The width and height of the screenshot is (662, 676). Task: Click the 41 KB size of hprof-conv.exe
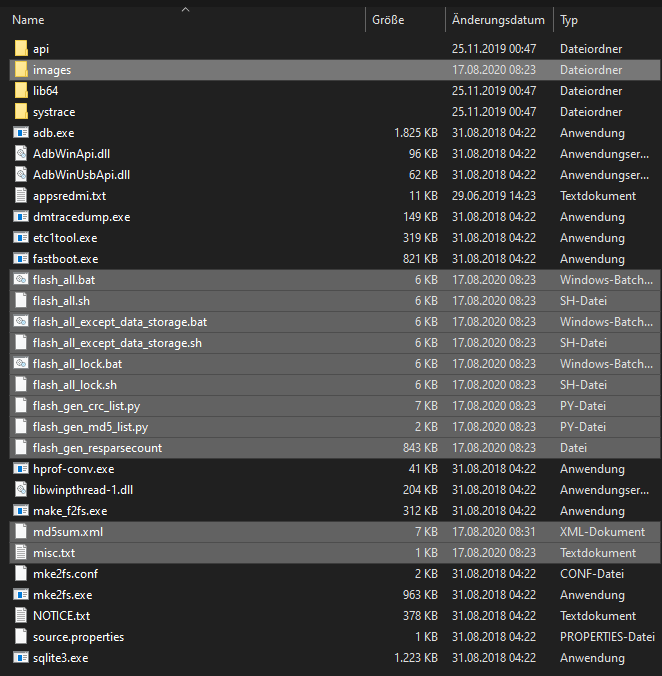(x=423, y=469)
